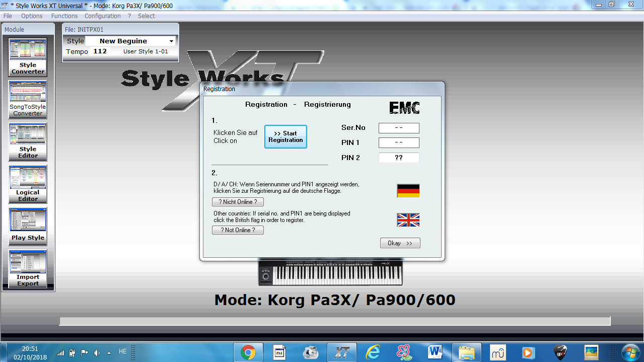
Task: Click the EMC logo in Registration dialog
Action: click(404, 107)
